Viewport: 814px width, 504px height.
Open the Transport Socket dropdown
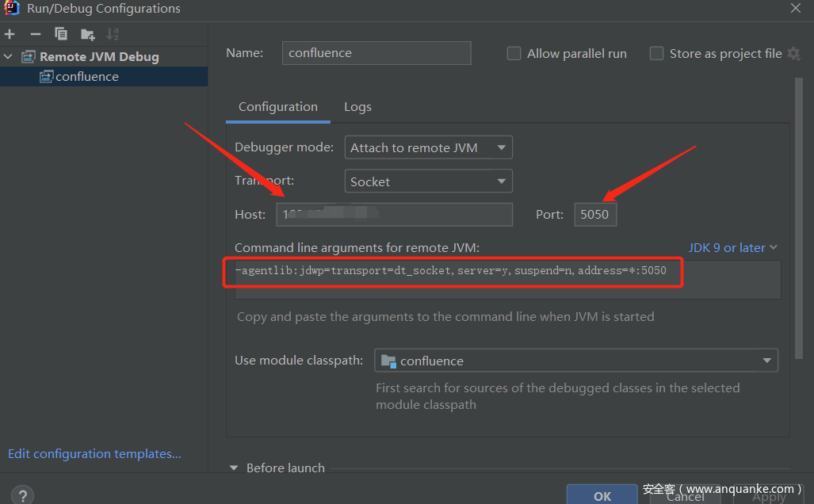[x=428, y=181]
